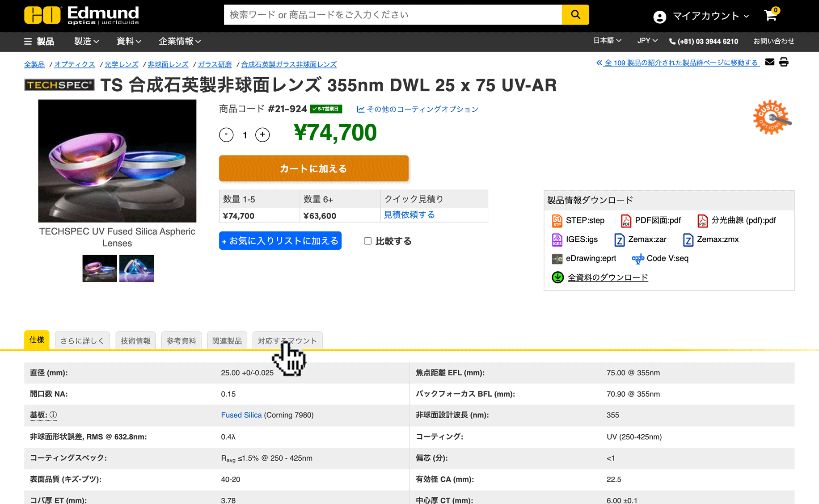Screen dimensions: 819x504
Task: Open the 関連製品 tab
Action: pos(227,341)
